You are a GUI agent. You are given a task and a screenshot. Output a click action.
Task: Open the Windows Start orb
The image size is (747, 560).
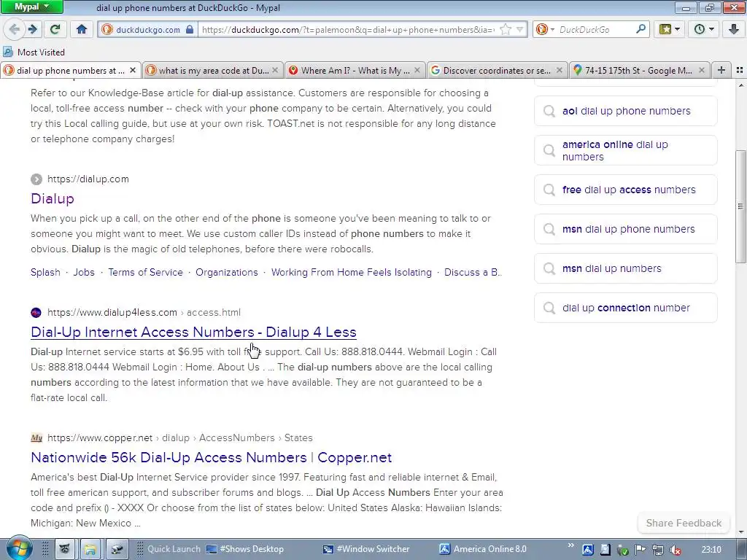[19, 548]
